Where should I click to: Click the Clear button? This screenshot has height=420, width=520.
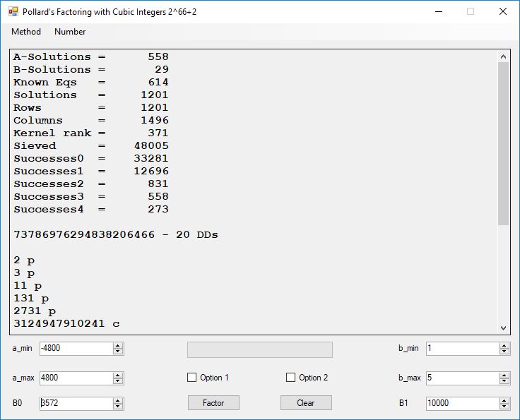point(306,403)
